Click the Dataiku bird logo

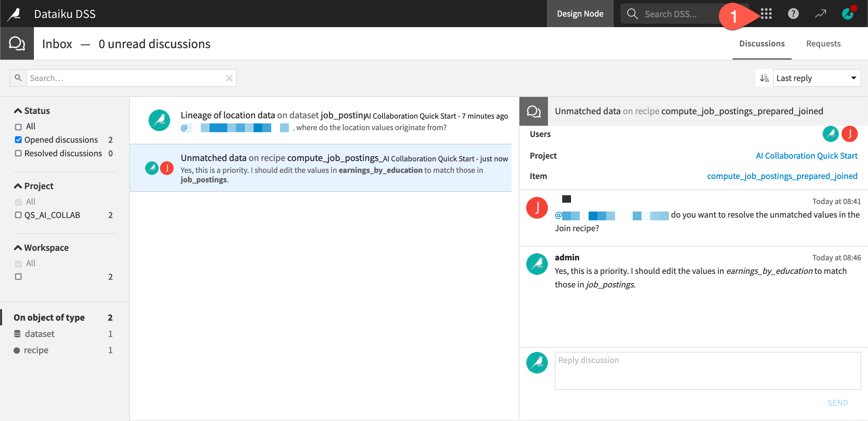(14, 14)
